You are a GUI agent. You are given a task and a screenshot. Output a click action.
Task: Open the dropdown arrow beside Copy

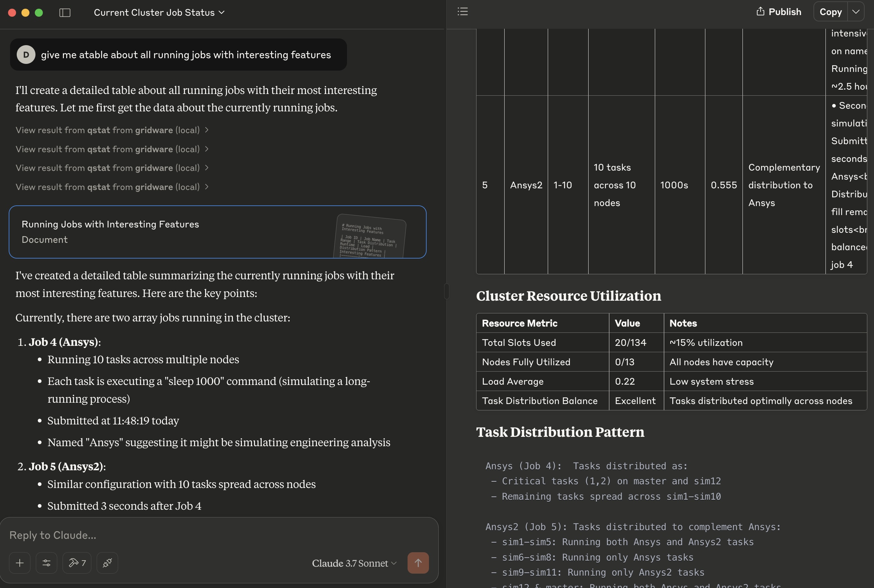tap(856, 12)
